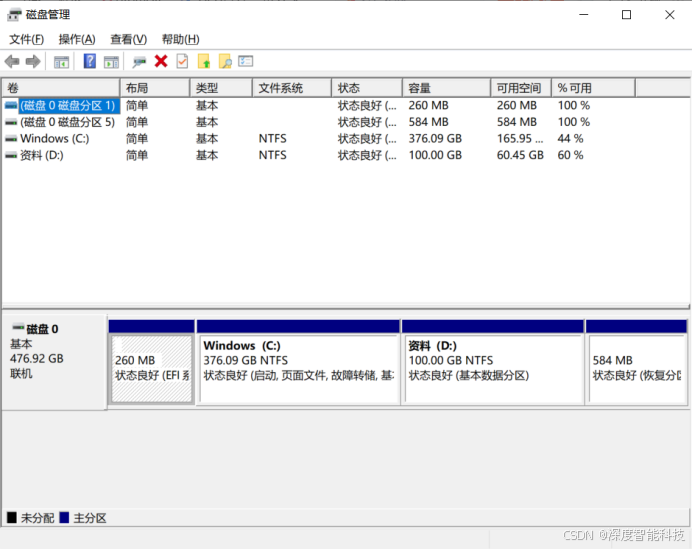Viewport: 693px width, 549px height.
Task: Click the drive icon beside Windows (C:)
Action: 11,139
